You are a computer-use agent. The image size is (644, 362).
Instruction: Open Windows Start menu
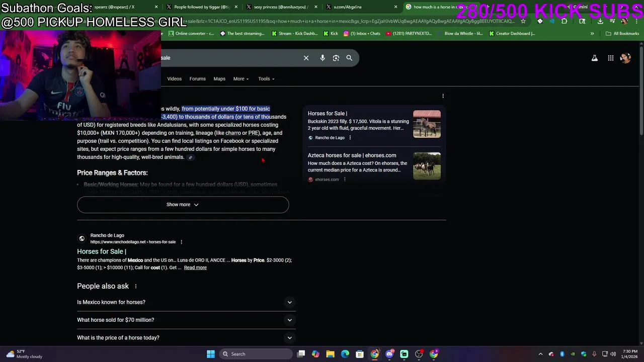tap(211, 354)
